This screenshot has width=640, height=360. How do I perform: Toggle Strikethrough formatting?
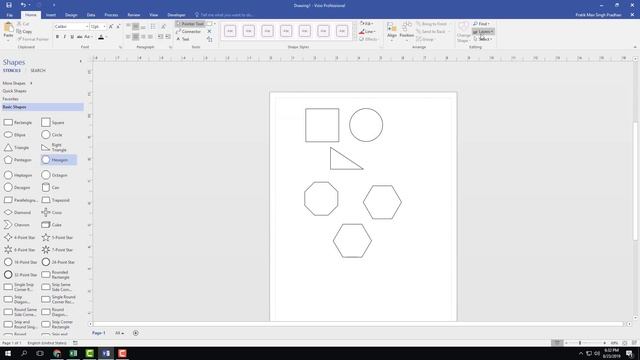click(x=80, y=37)
